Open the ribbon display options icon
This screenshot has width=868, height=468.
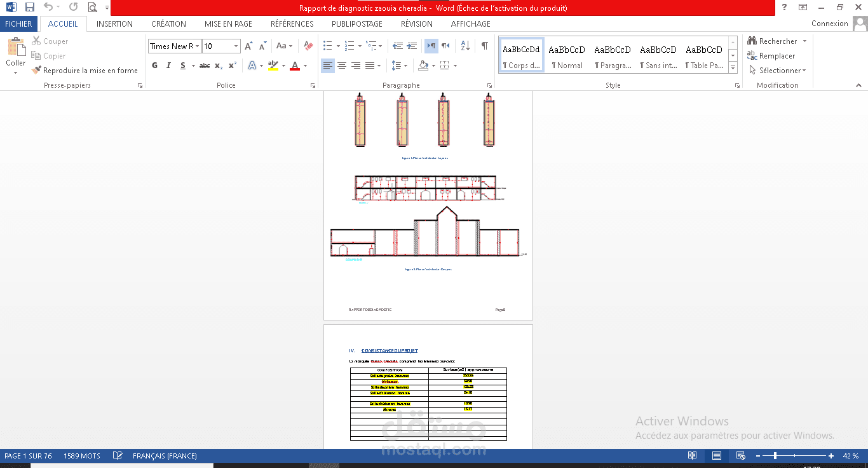pyautogui.click(x=803, y=8)
